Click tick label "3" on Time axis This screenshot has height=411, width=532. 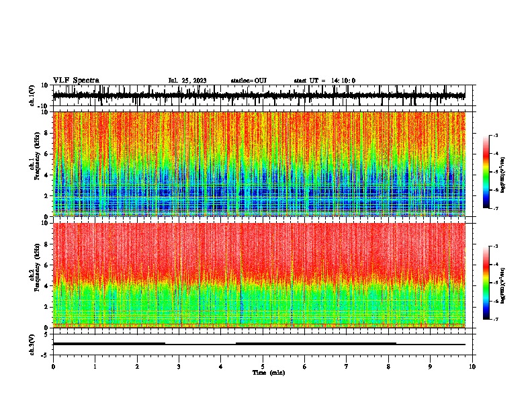[179, 367]
